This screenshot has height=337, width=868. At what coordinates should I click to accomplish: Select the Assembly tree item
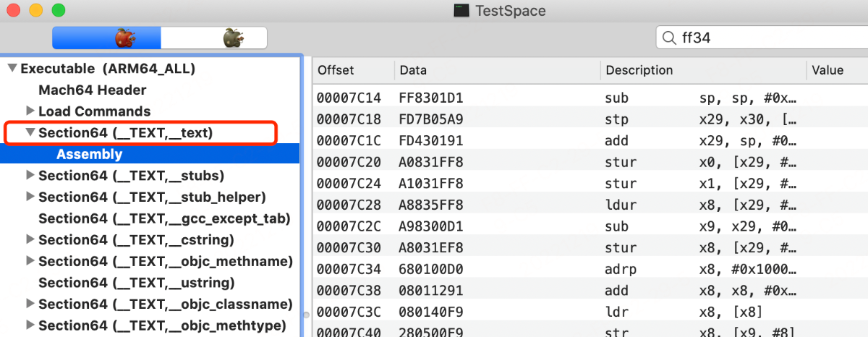[89, 154]
